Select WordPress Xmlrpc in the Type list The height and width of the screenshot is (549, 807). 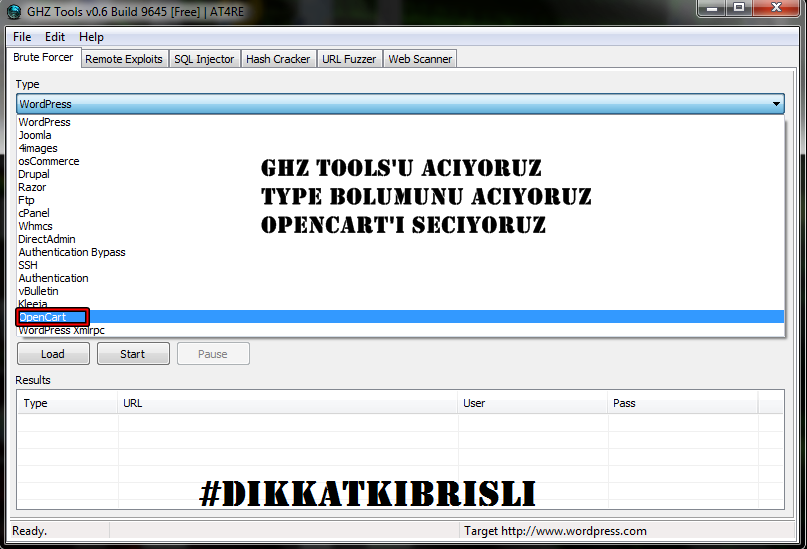[401, 330]
